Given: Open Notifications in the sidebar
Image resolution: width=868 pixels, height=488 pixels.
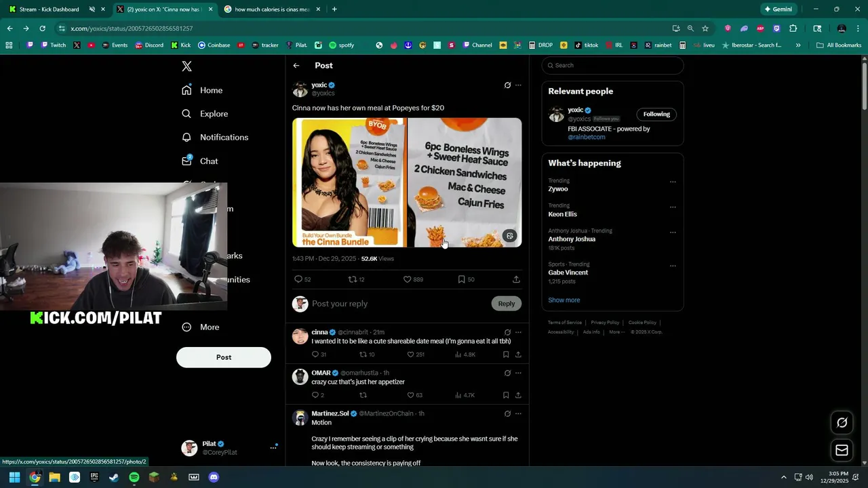Looking at the screenshot, I should (215, 137).
